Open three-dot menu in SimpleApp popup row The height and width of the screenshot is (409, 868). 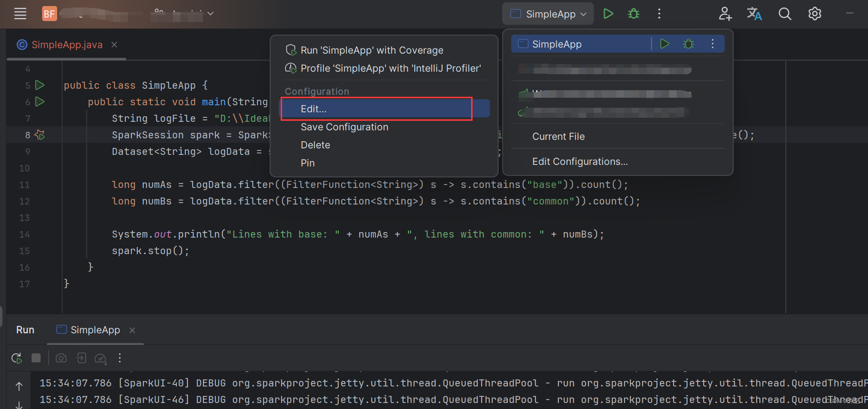[x=712, y=44]
